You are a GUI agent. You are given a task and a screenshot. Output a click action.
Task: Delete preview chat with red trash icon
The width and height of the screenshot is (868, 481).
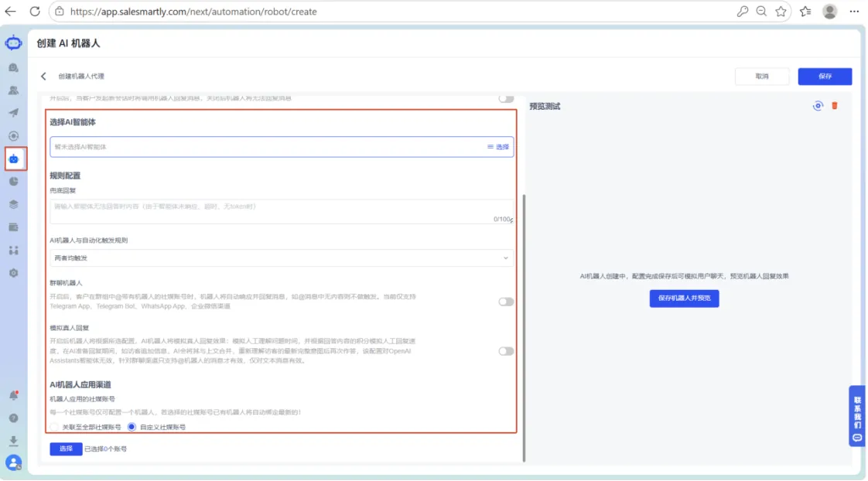point(834,106)
